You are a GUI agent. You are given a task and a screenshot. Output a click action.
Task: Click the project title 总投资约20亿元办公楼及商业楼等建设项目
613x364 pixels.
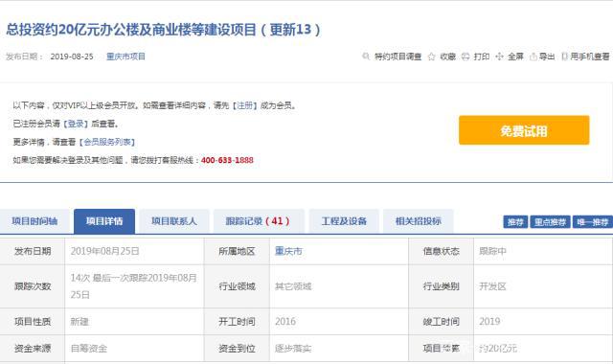pyautogui.click(x=131, y=30)
